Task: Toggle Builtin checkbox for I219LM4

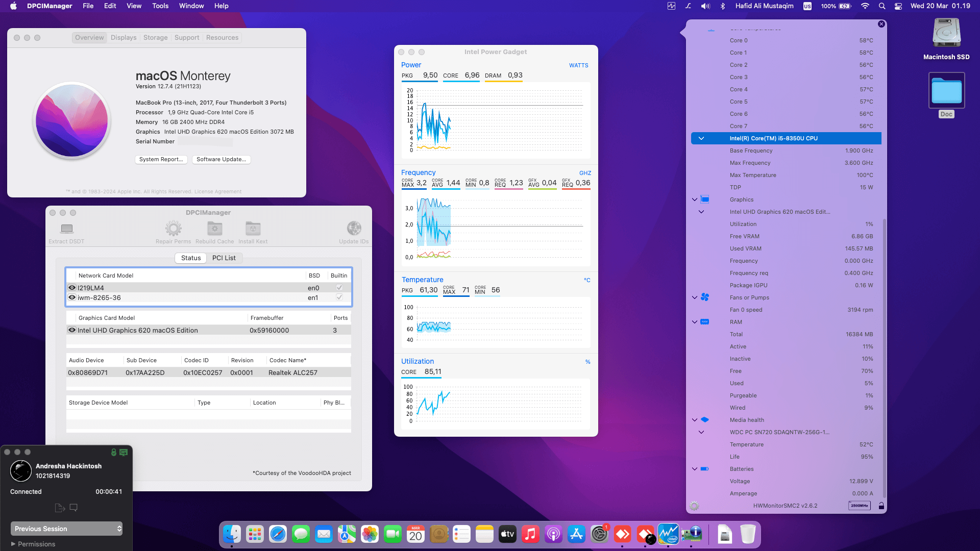Action: 339,288
